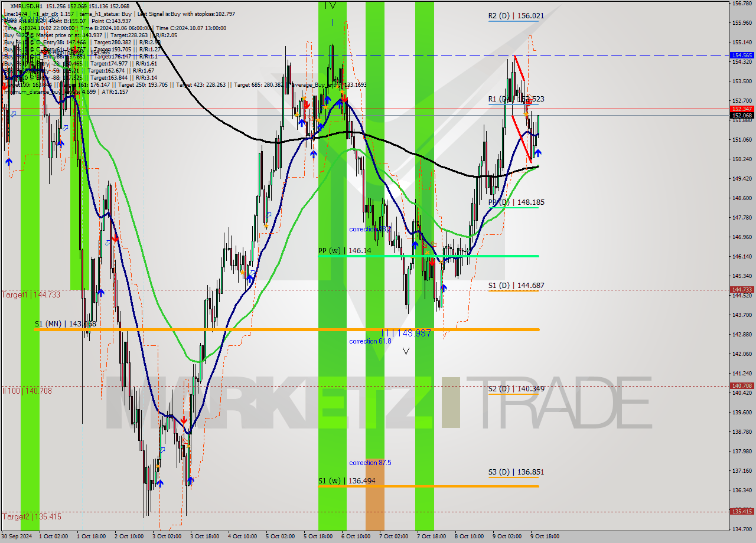The width and height of the screenshot is (756, 543).
Task: Select the red 152.347 price tag on the axis
Action: point(742,109)
